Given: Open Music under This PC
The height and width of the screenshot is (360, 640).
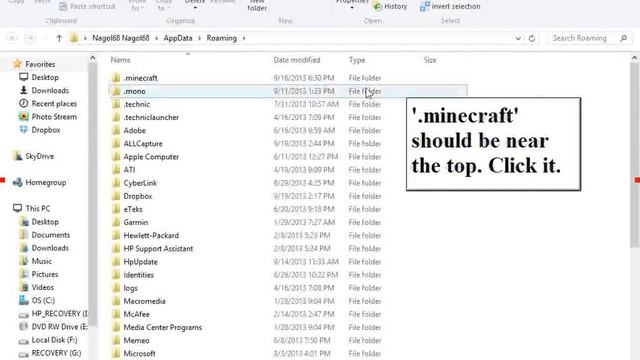Looking at the screenshot, I should click(42, 261).
